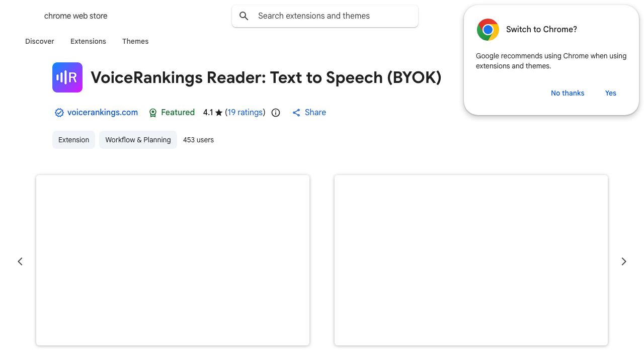Click No thanks in Chrome popup
This screenshot has width=644, height=362.
point(568,93)
